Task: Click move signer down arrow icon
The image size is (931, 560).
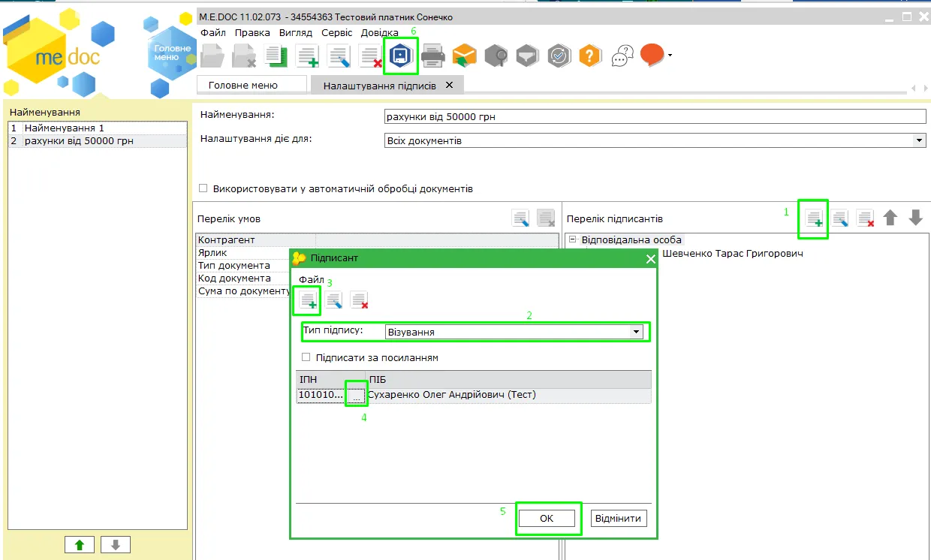Action: (915, 218)
